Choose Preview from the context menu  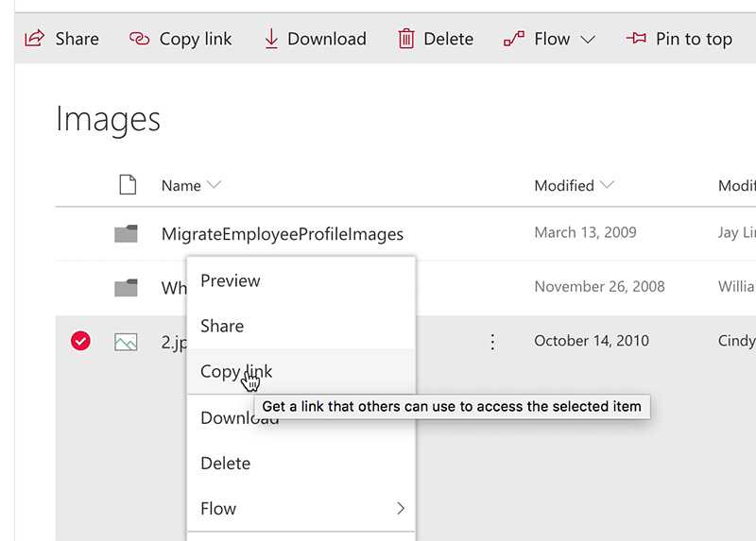[x=231, y=280]
